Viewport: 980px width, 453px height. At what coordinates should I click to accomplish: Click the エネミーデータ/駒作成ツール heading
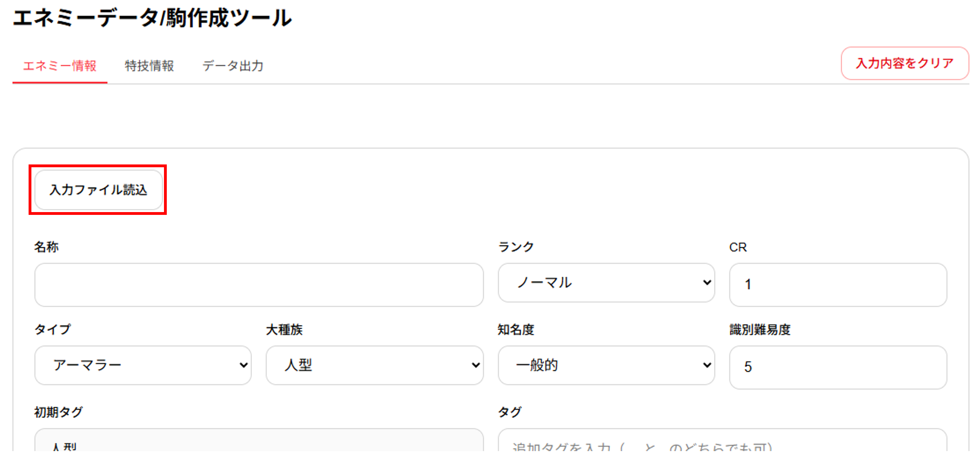[x=152, y=18]
